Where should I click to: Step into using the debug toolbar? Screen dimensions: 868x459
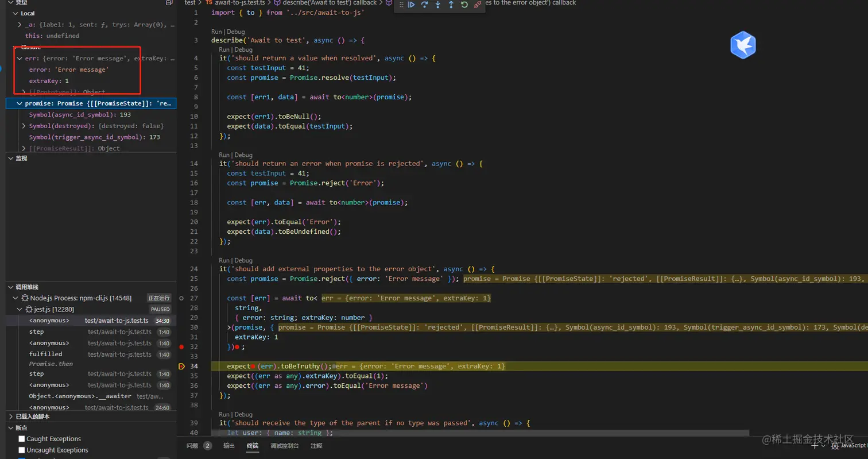438,5
